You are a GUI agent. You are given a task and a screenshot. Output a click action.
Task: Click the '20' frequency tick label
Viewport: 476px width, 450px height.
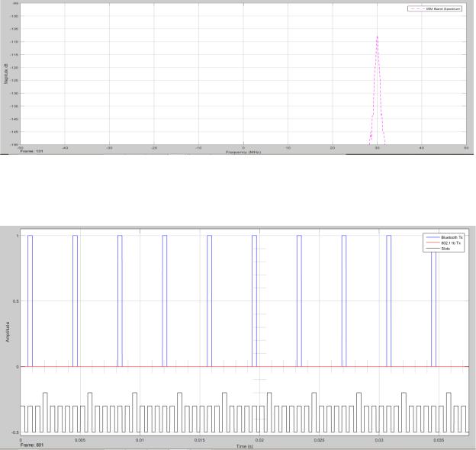[x=333, y=148]
